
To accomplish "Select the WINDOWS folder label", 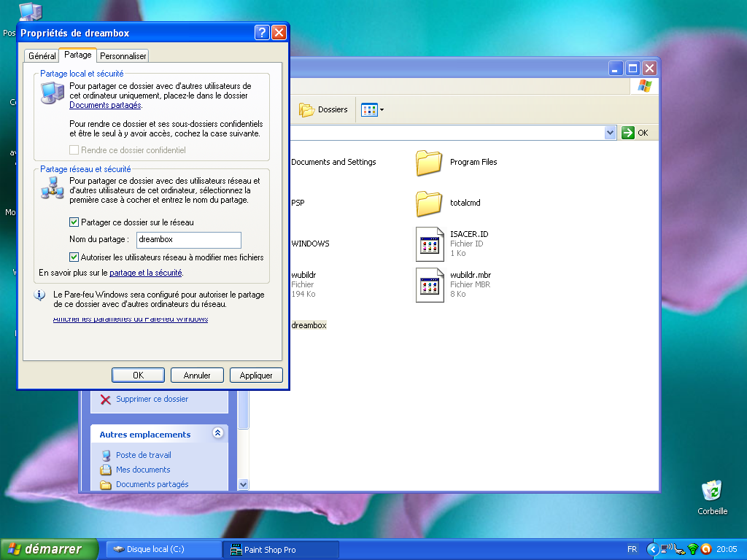I will (x=310, y=244).
